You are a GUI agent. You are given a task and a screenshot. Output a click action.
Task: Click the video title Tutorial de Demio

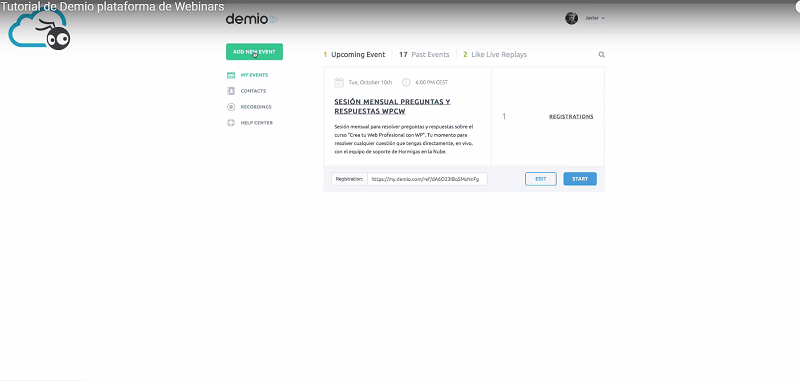click(112, 7)
